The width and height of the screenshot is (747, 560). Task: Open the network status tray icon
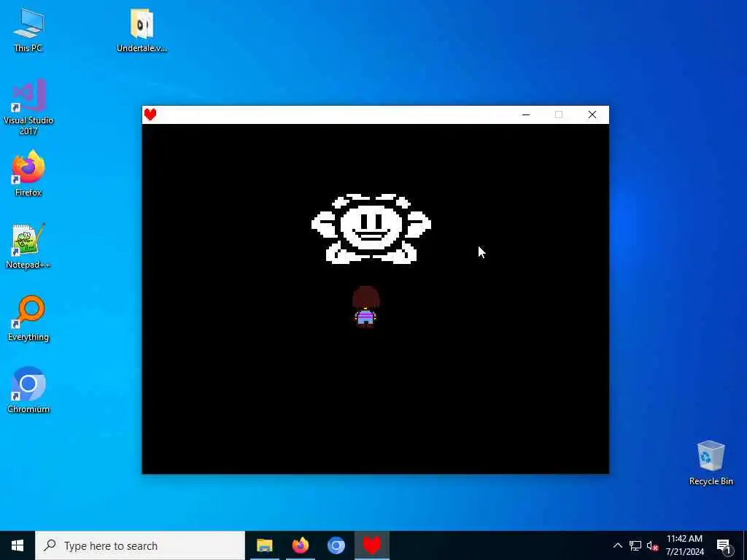coord(635,545)
